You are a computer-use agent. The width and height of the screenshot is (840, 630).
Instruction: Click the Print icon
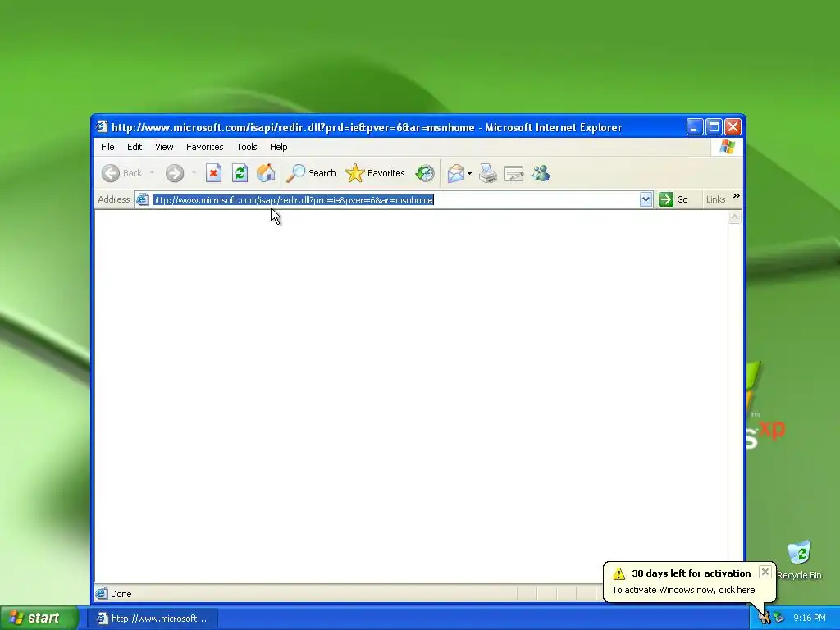(488, 173)
